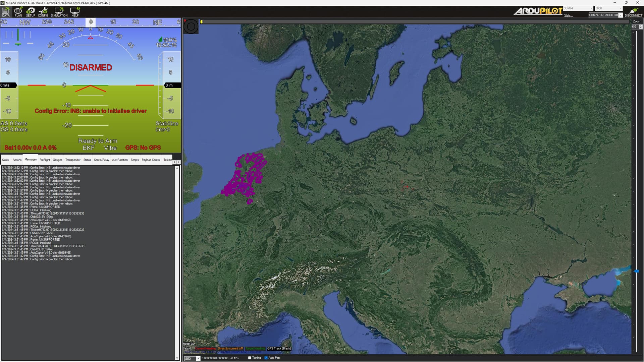The image size is (644, 362).
Task: Click the map zoom vertical slider track
Action: click(x=636, y=191)
